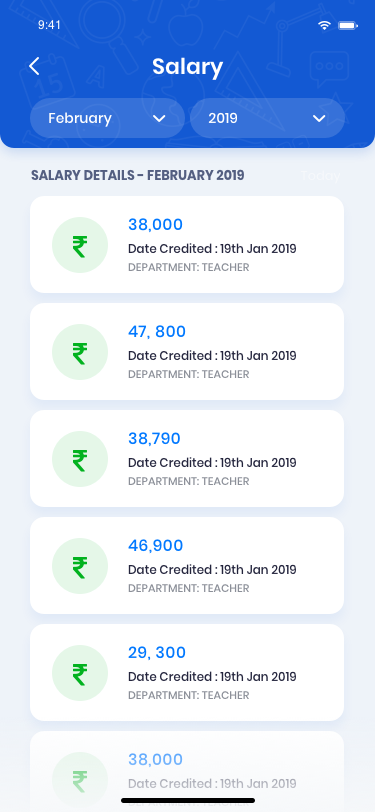Click rupee icon on 29, 300 card
Screen dimensions: 375x812
click(80, 673)
